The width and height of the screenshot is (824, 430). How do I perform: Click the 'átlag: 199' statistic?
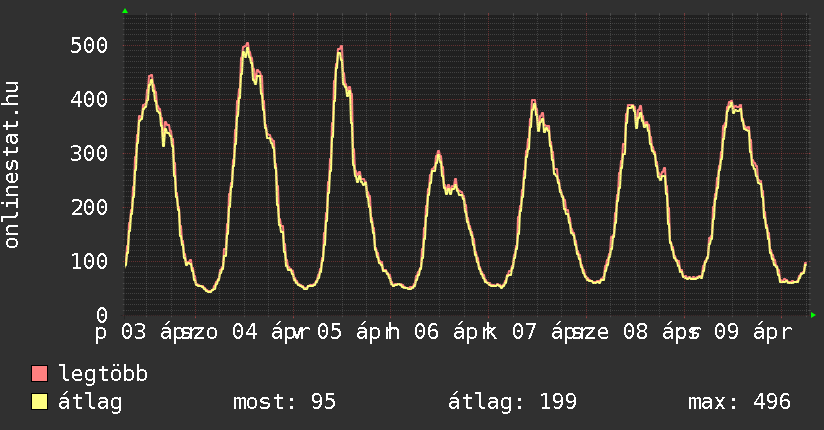pos(513,402)
